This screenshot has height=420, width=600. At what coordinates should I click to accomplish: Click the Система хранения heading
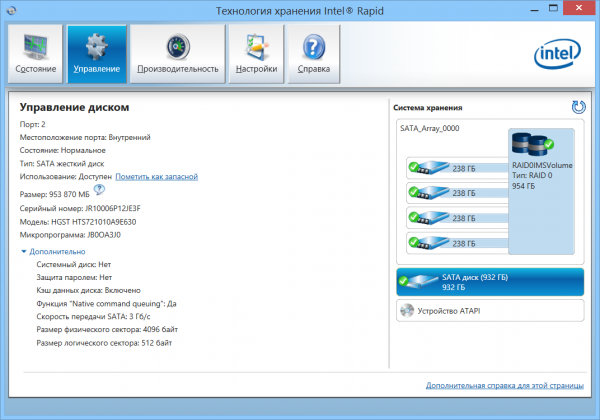coord(427,108)
